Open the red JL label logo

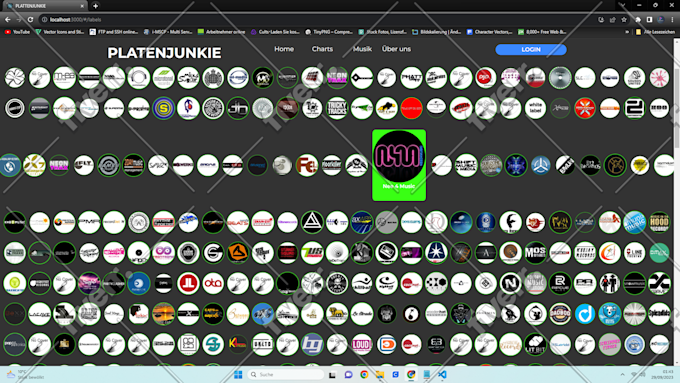click(188, 283)
